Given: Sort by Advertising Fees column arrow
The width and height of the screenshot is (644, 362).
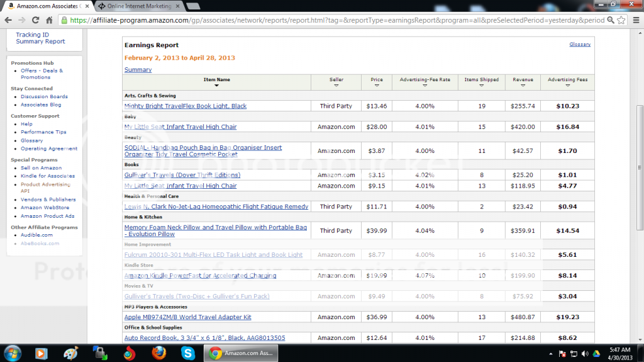Looking at the screenshot, I should tap(568, 86).
